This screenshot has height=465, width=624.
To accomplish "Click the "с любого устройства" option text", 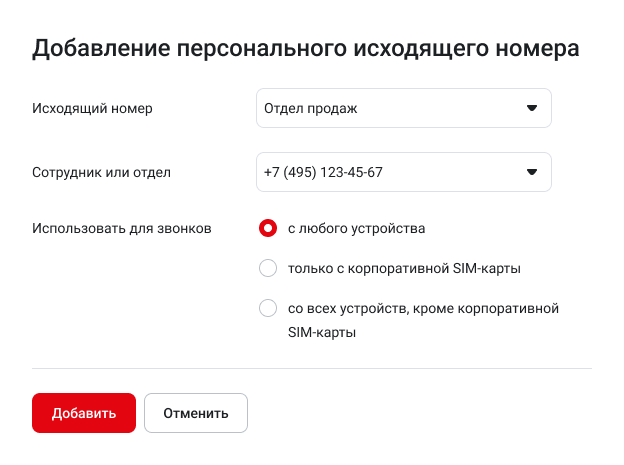I will (356, 228).
